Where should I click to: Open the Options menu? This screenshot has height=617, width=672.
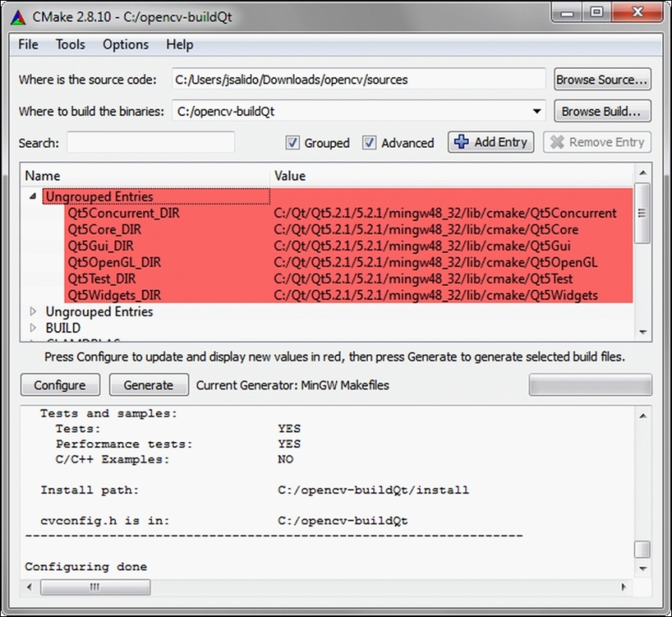[x=125, y=45]
